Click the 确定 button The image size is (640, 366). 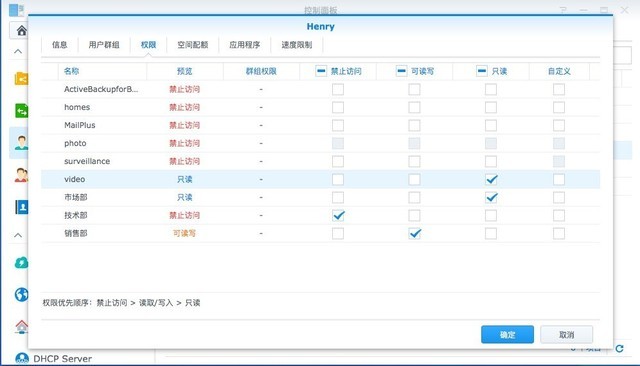click(x=507, y=335)
